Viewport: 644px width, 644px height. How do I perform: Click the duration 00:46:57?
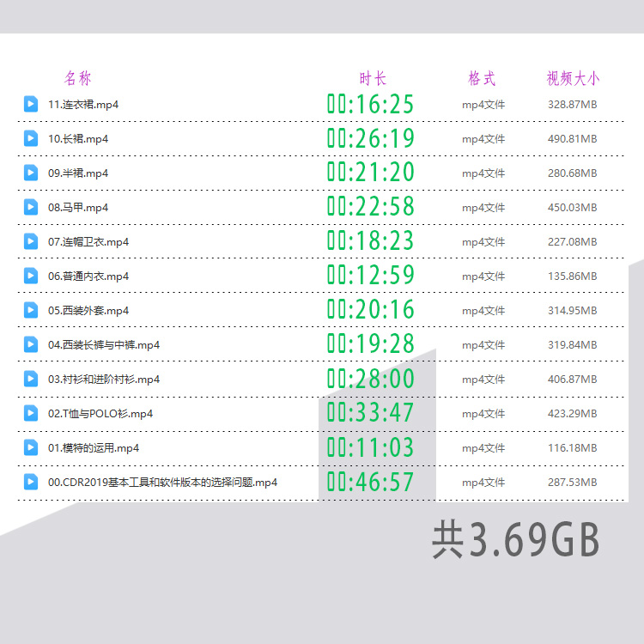pos(370,483)
